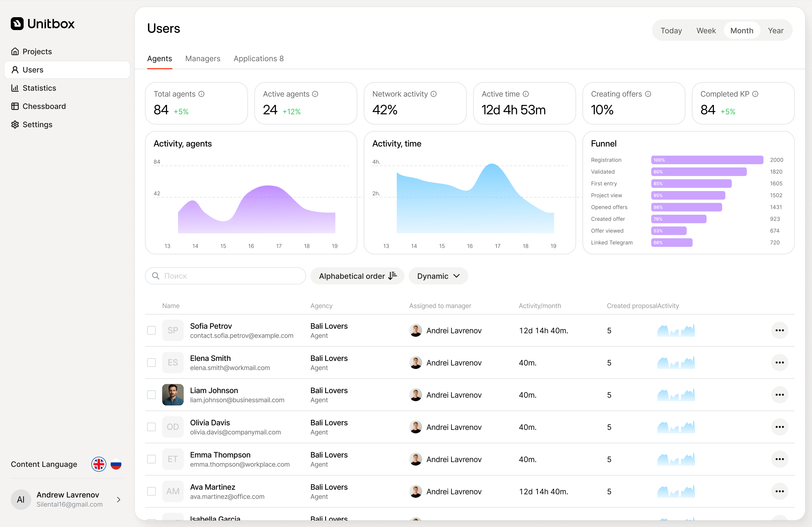Select Emma Thompson's row checkbox
This screenshot has height=527, width=812.
[151, 459]
